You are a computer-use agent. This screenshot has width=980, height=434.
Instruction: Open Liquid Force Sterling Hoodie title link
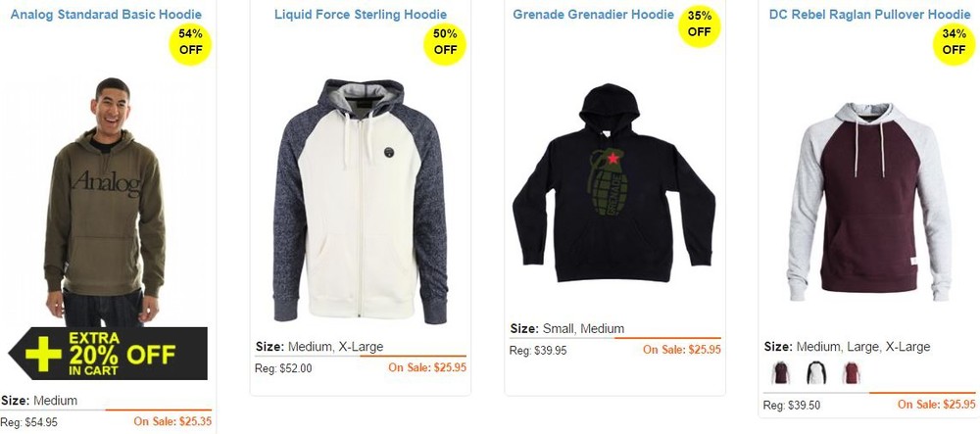point(361,15)
